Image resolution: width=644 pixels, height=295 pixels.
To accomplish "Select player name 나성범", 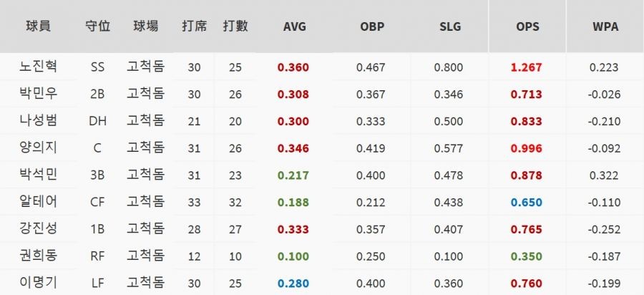I will point(38,121).
